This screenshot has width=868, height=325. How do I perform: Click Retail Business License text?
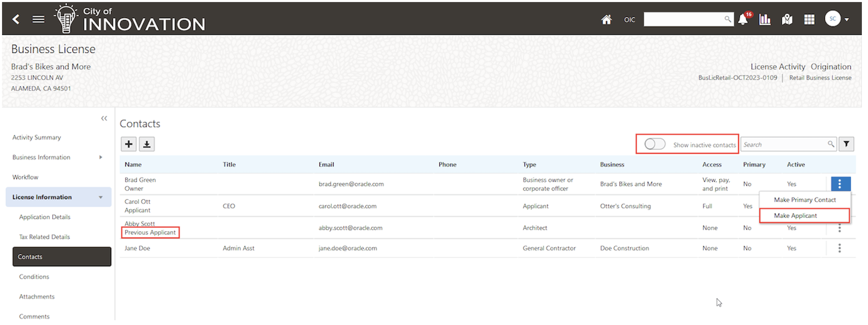coord(820,78)
